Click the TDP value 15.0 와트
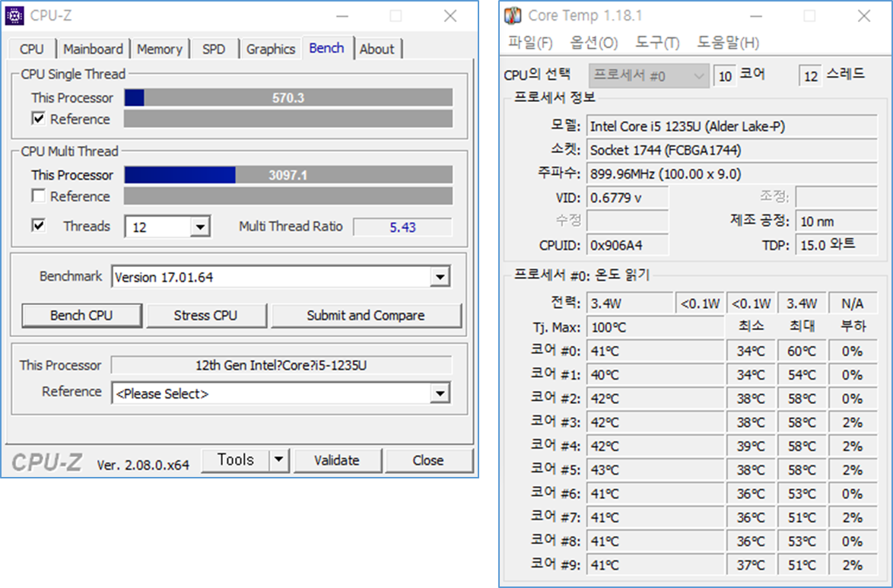Screen dimensions: 893x588 (836, 245)
